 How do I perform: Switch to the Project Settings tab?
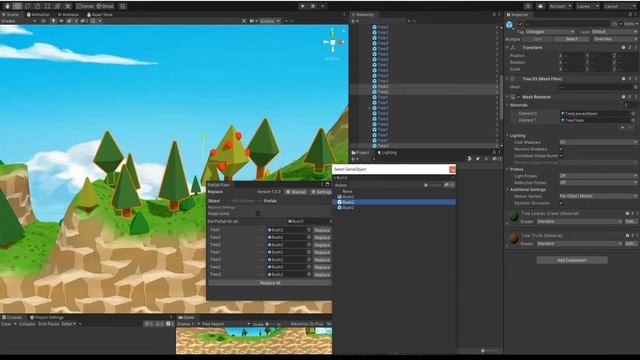coord(47,317)
